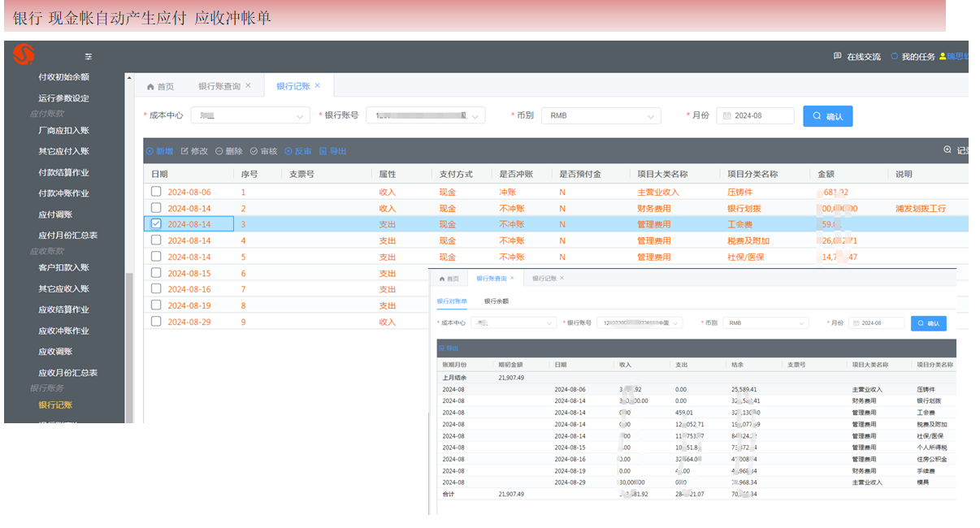Viewport: 980px width, 528px height.
Task: Select 银行记账 in the sidebar
Action: coord(55,405)
